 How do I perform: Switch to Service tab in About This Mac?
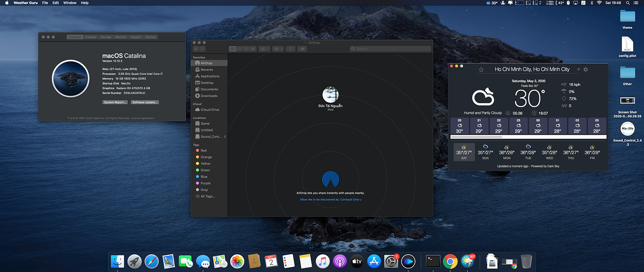(151, 37)
